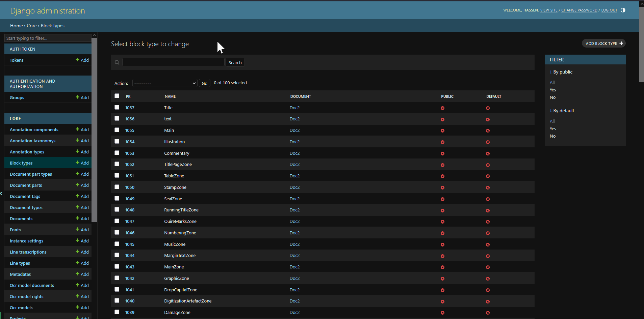This screenshot has width=644, height=319.
Task: Check the checkbox for row 1044 MarginTextZone
Action: click(117, 255)
